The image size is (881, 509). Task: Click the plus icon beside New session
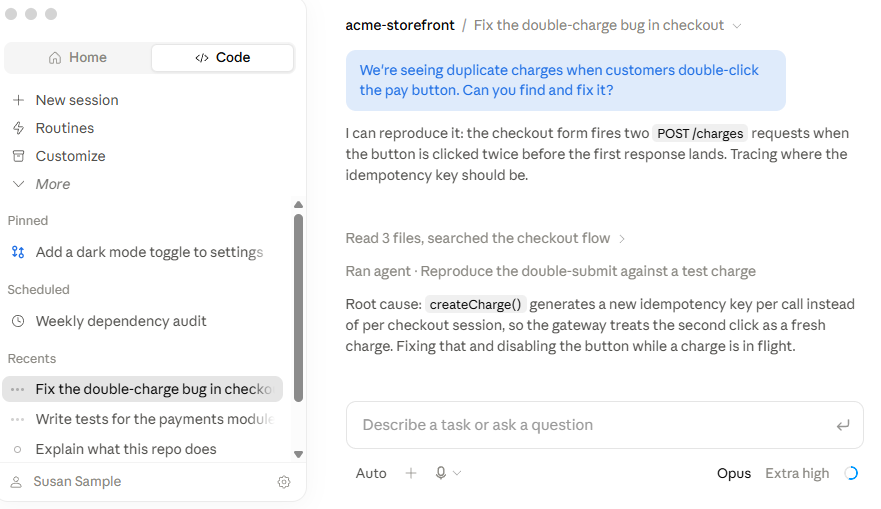pyautogui.click(x=19, y=100)
